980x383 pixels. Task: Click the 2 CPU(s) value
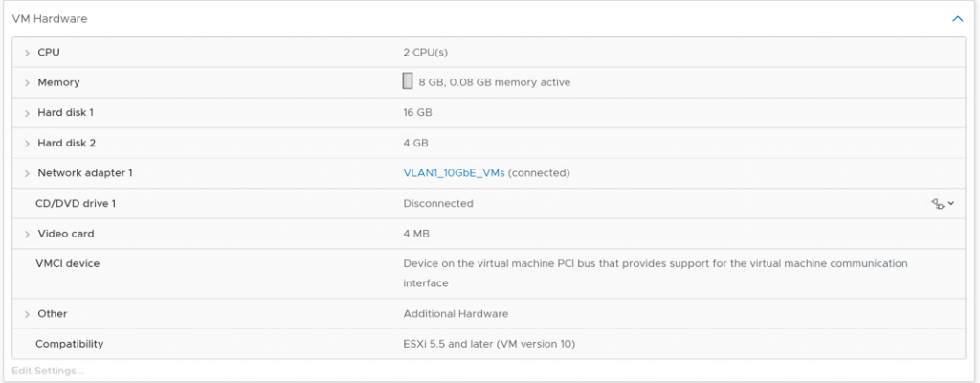[x=426, y=53]
